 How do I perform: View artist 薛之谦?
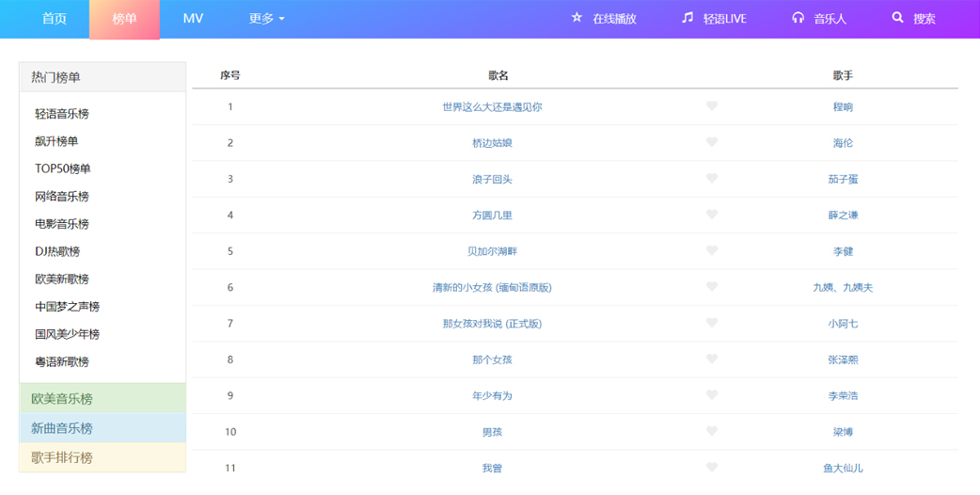(x=843, y=215)
